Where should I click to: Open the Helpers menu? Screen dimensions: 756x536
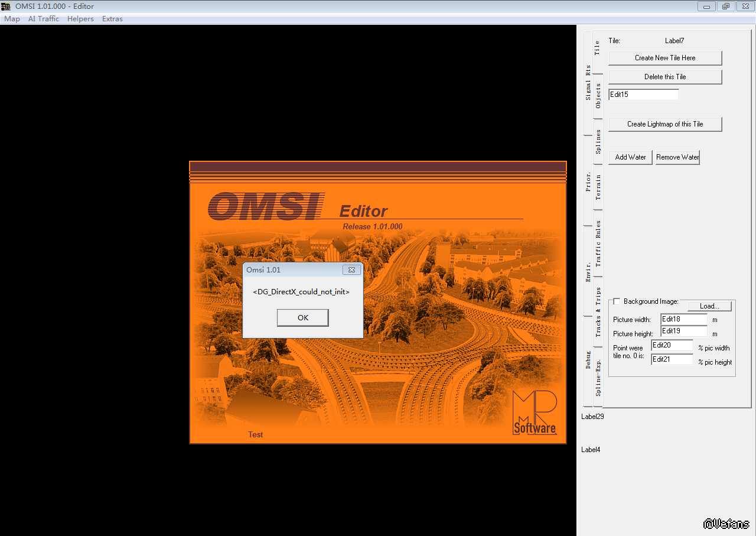(x=80, y=19)
